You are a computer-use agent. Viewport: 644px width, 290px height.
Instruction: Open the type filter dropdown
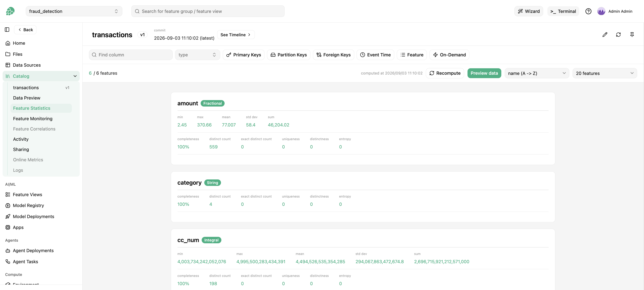(197, 55)
